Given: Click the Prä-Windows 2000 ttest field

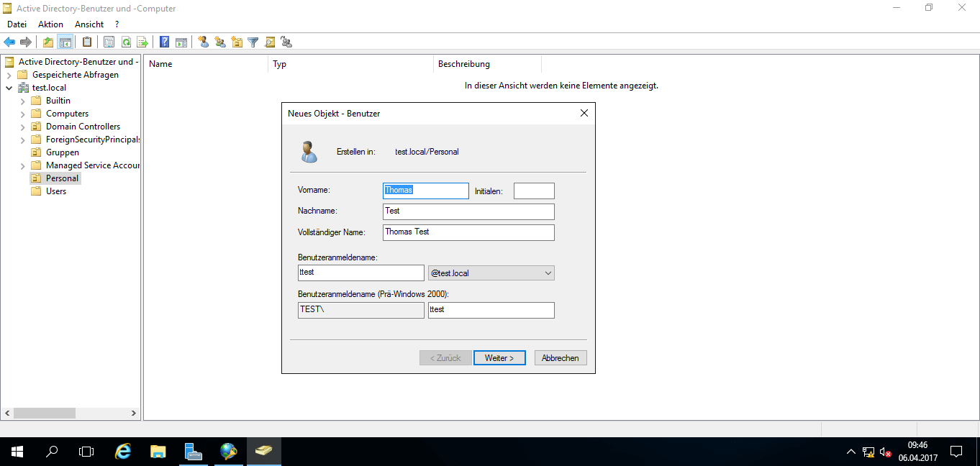Looking at the screenshot, I should point(491,310).
